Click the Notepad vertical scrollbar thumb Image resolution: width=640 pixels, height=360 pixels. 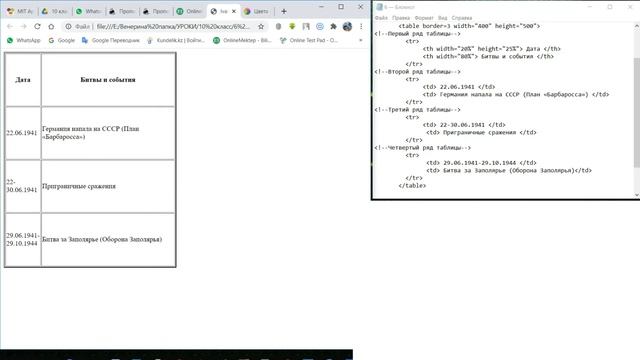pyautogui.click(x=636, y=112)
